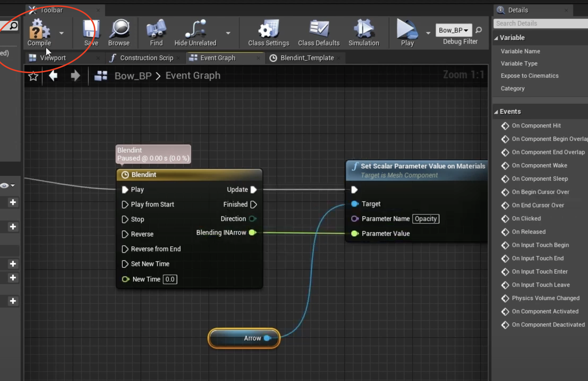The image size is (588, 381).
Task: Switch to the Viewport tab
Action: (53, 58)
